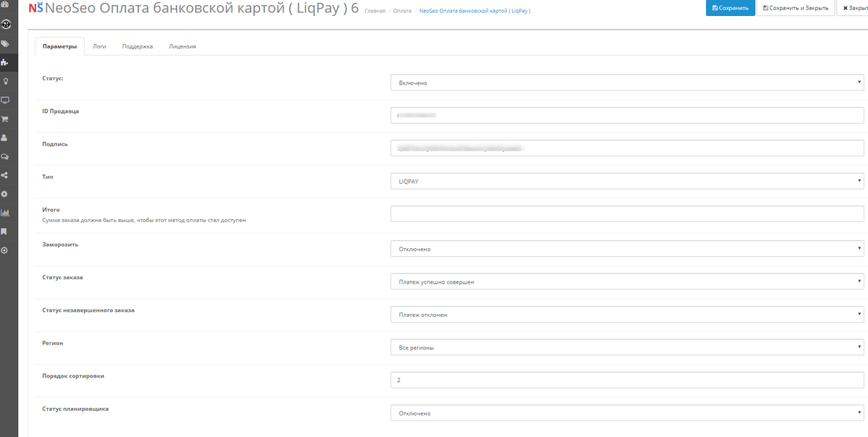Open the catalog tags icon in sidebar
This screenshot has height=437, width=868.
tap(5, 43)
